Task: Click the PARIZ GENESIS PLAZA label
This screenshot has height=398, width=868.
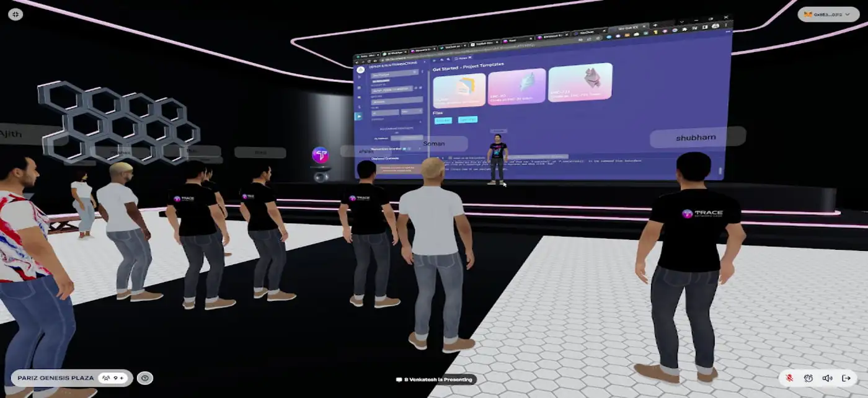Action: (56, 378)
